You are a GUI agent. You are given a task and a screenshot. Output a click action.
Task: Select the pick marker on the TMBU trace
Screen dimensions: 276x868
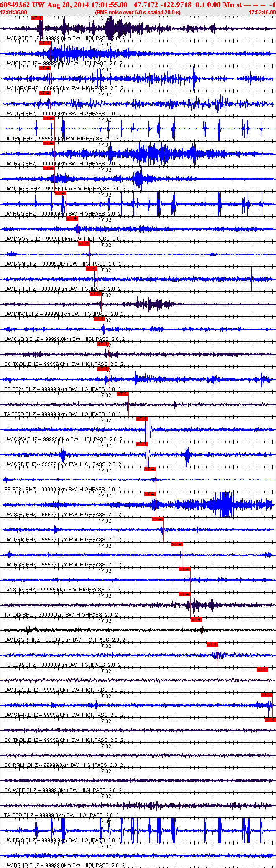click(x=270, y=720)
